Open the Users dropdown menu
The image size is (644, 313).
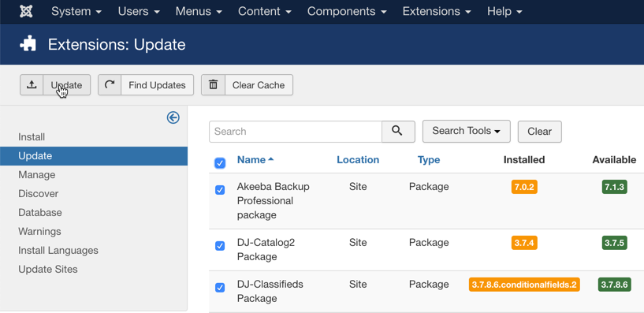pyautogui.click(x=139, y=12)
